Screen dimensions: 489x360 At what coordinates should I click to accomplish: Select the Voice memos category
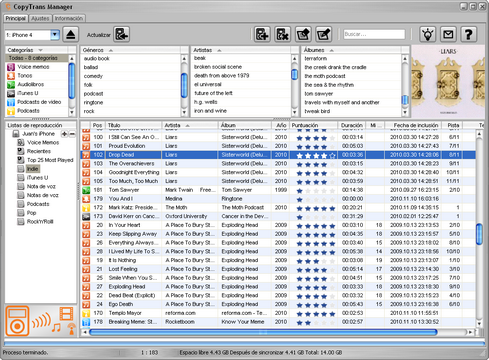click(x=33, y=67)
